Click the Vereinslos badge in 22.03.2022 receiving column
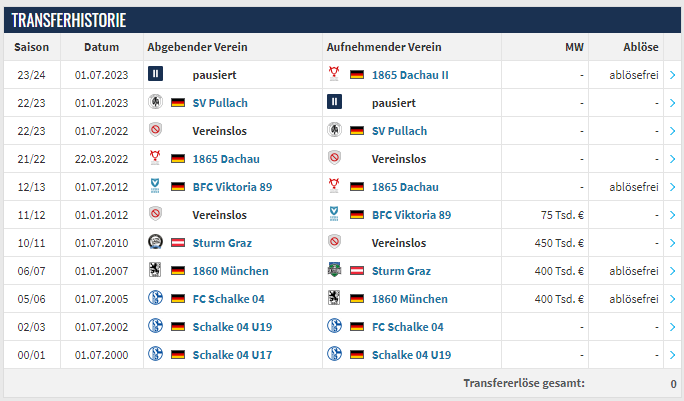The width and height of the screenshot is (684, 401). coord(335,158)
